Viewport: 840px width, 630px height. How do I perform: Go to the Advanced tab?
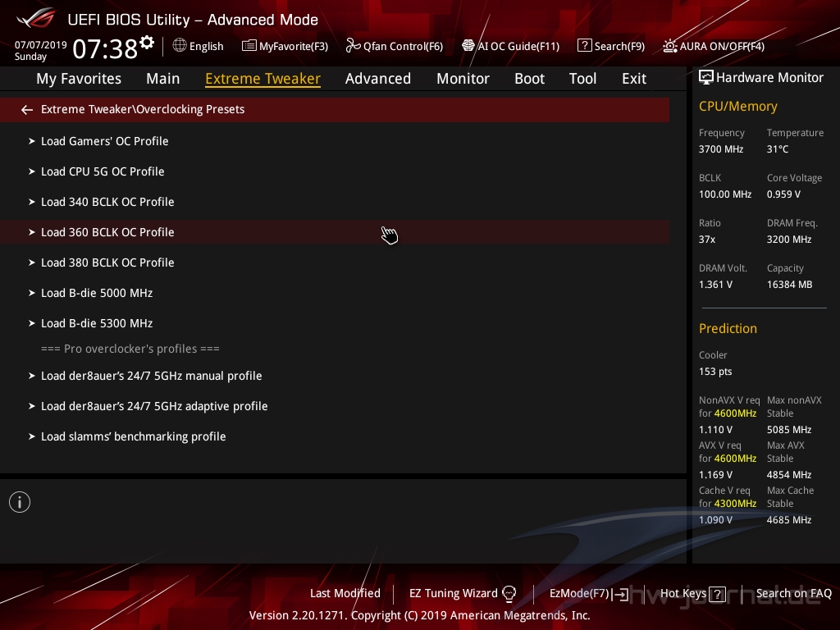pyautogui.click(x=378, y=79)
